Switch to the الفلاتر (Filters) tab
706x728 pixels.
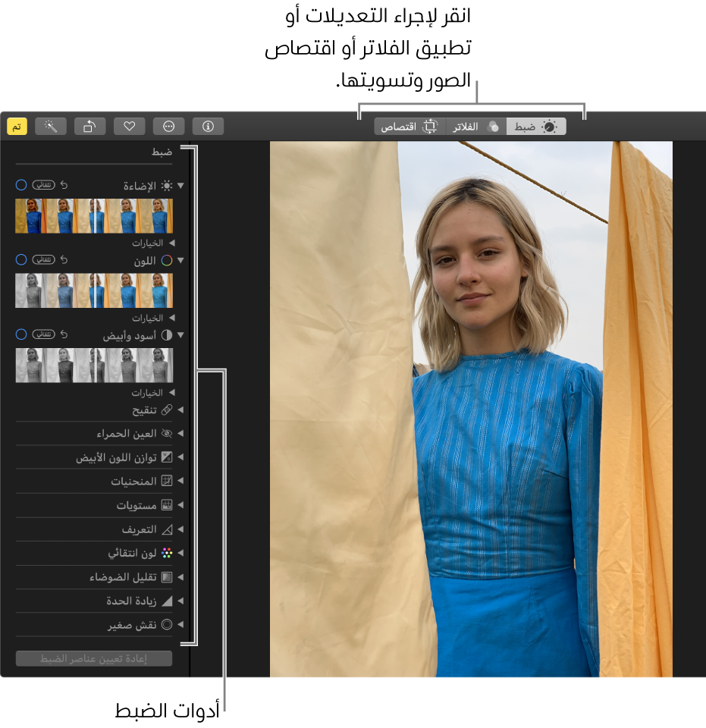[x=475, y=127]
